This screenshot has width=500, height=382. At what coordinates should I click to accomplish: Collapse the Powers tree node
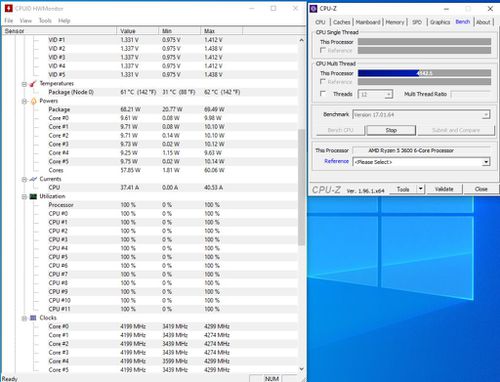click(24, 101)
